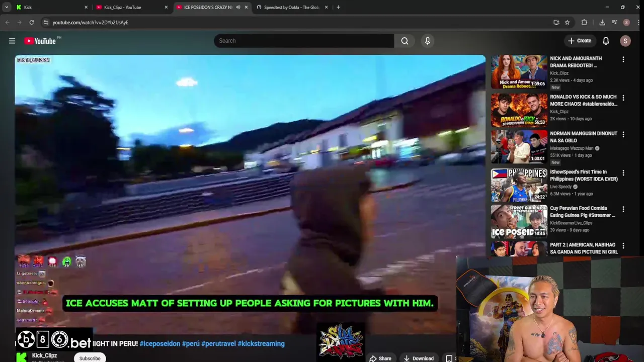Click the #perú hashtag

click(191, 343)
